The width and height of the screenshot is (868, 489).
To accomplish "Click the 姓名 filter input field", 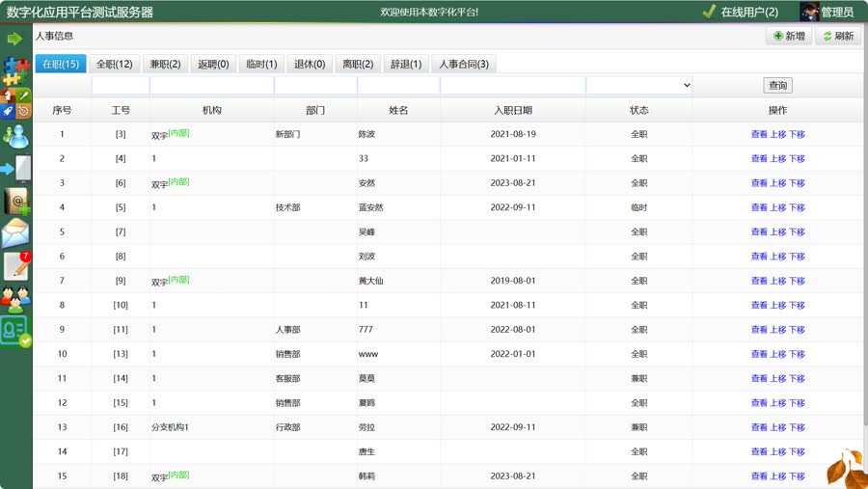I will [397, 86].
